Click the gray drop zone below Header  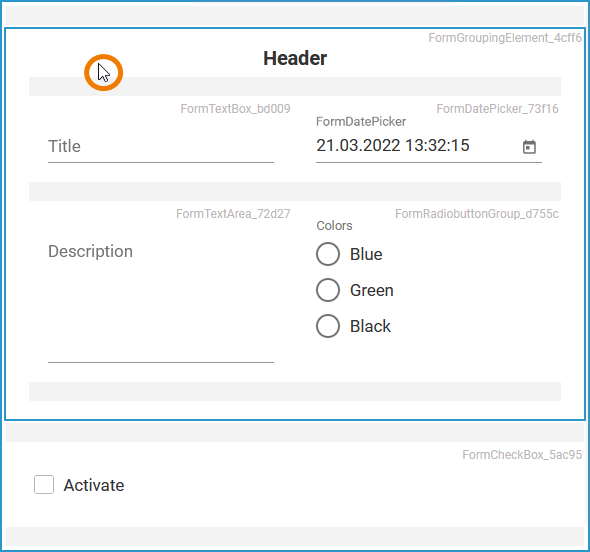295,87
